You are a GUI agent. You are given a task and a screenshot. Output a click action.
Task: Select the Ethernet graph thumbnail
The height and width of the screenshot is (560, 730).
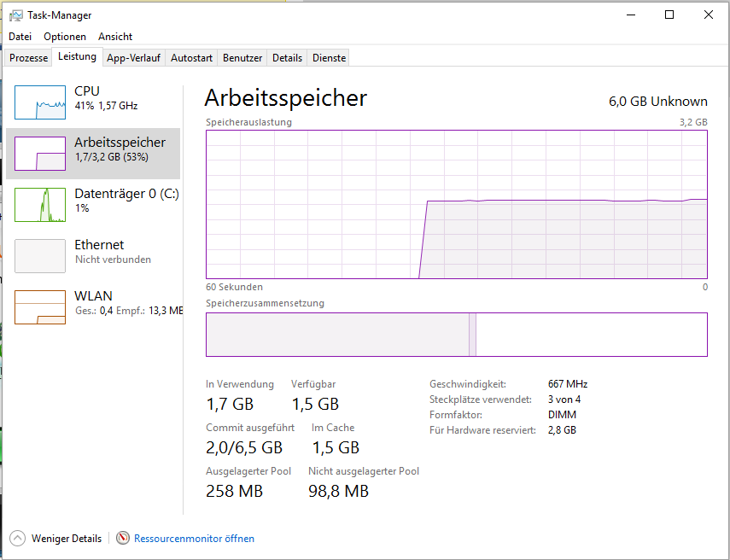point(40,256)
